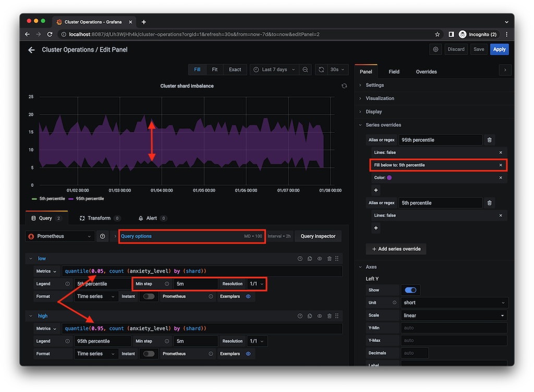
Task: Open the Last 7 days time picker
Action: 274,69
